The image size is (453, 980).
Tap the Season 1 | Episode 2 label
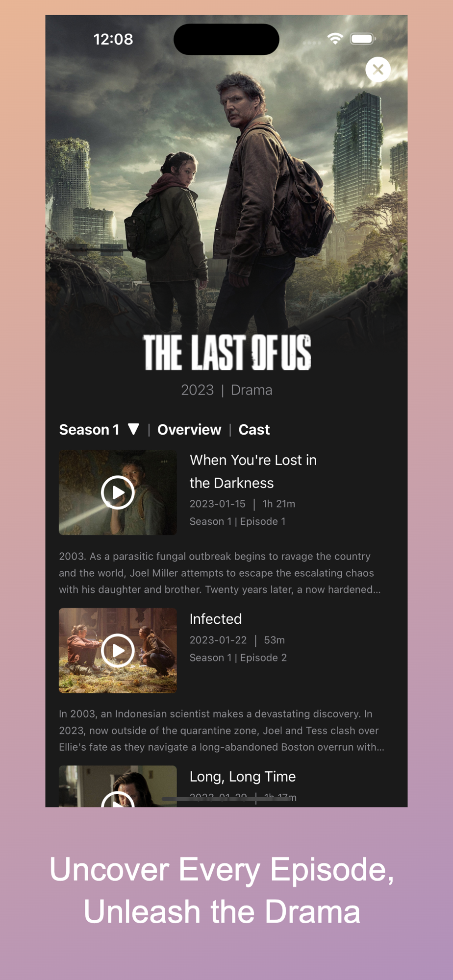pos(238,658)
